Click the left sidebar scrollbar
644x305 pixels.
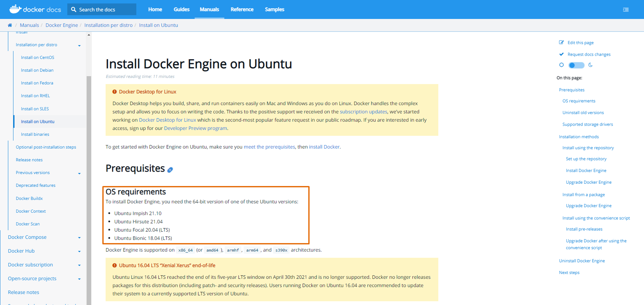point(89,190)
